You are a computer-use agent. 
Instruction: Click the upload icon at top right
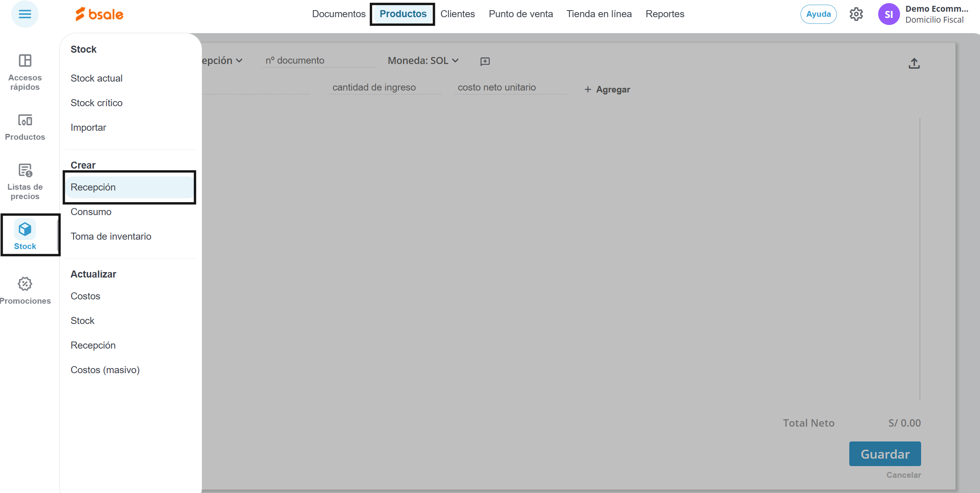click(914, 63)
